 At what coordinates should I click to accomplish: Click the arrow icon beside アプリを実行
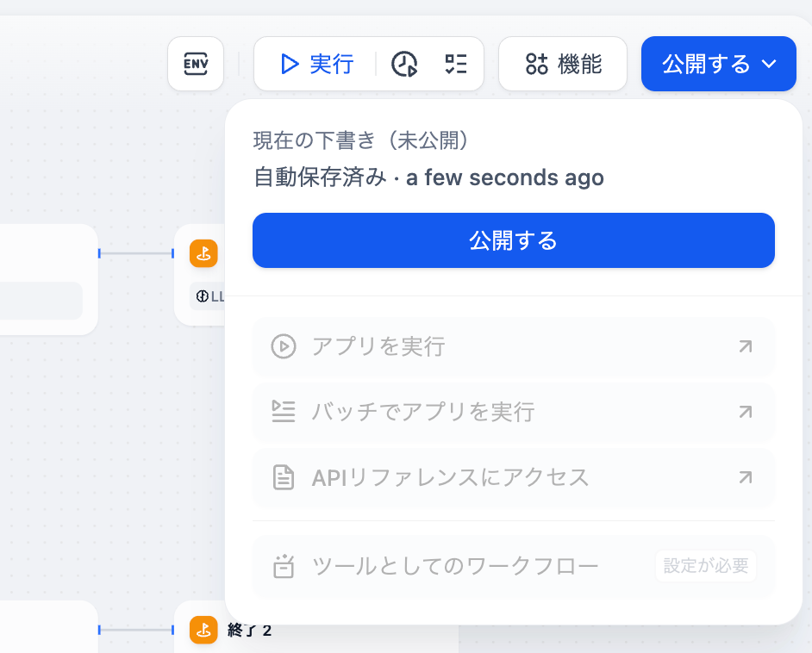tap(746, 346)
